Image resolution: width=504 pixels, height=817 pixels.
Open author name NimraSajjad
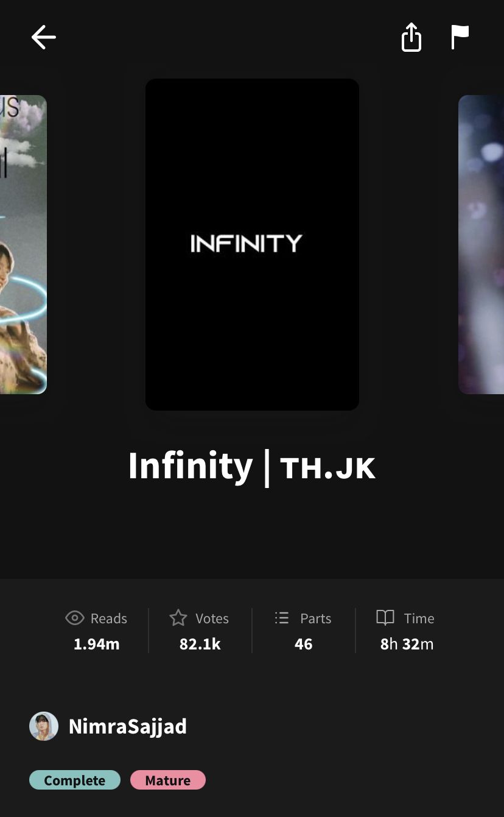tap(128, 726)
